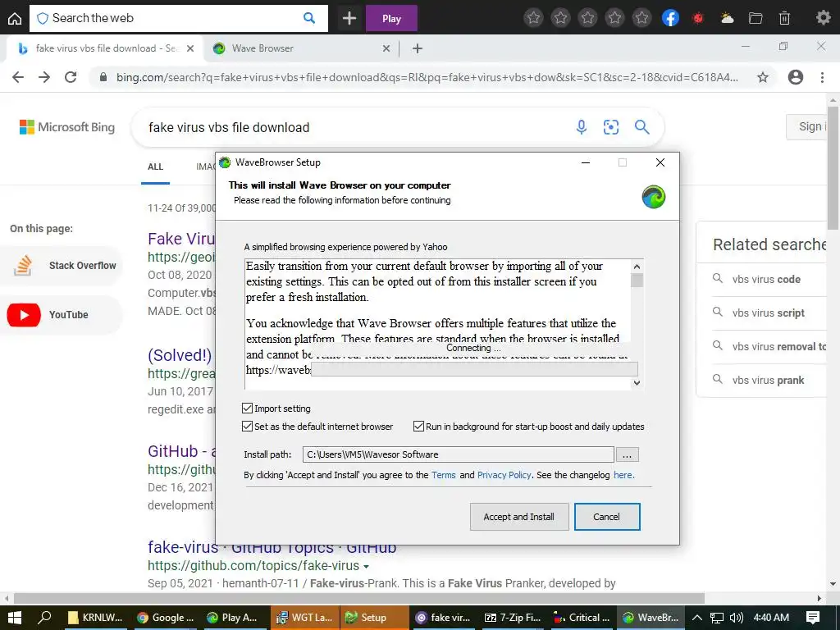
Task: Close the Wave Browser tab
Action: (x=386, y=48)
